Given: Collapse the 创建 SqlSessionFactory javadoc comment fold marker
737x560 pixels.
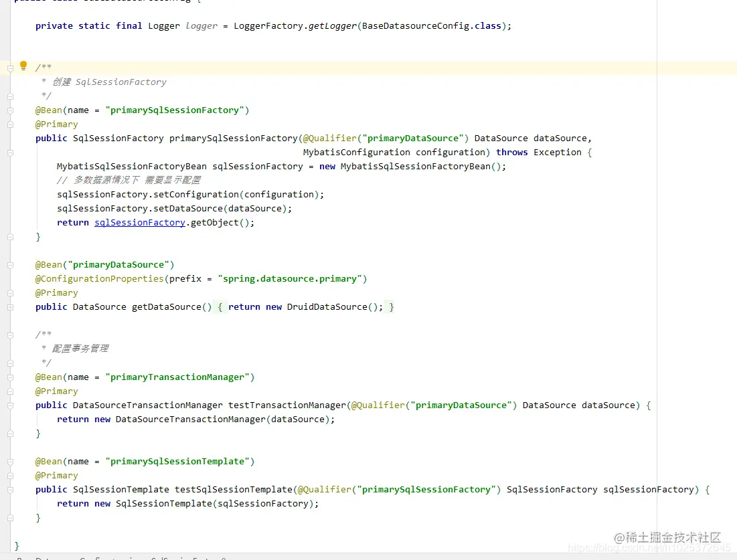Looking at the screenshot, I should point(10,69).
